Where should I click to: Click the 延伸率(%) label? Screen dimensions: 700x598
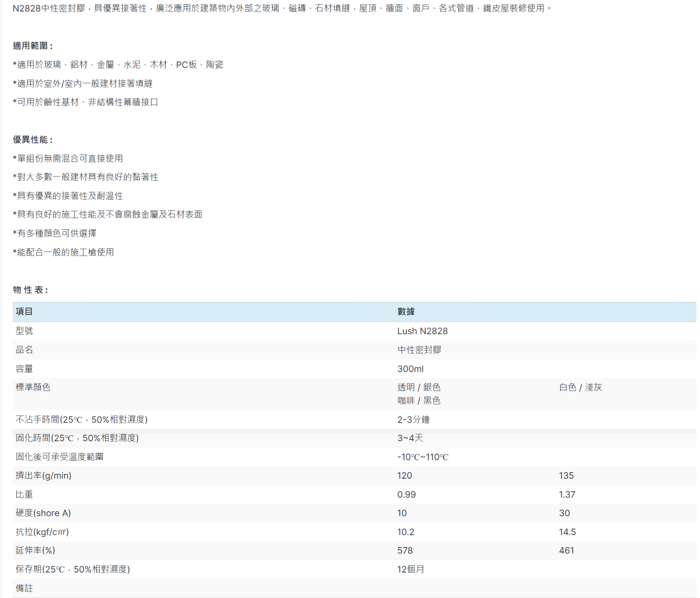click(35, 550)
